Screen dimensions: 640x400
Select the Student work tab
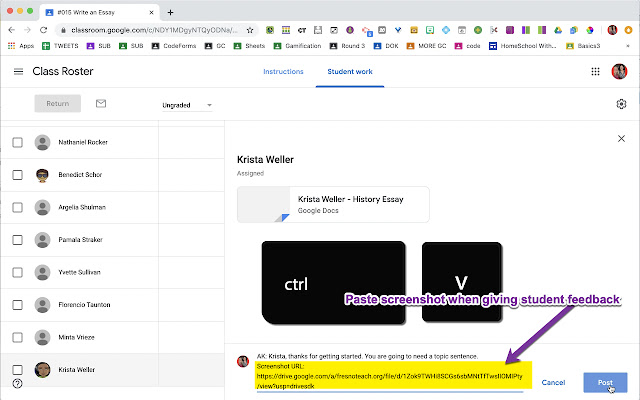pyautogui.click(x=350, y=72)
